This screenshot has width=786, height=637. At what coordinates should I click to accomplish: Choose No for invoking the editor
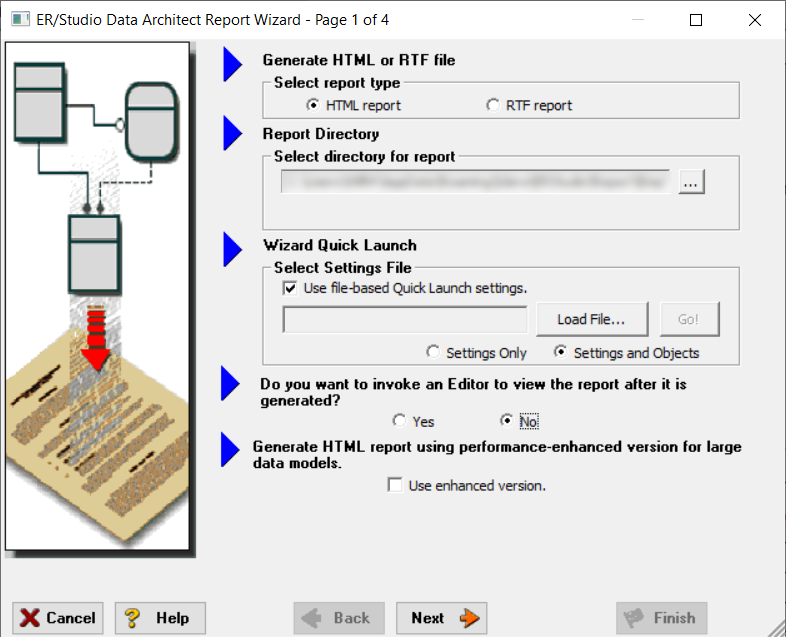click(506, 421)
